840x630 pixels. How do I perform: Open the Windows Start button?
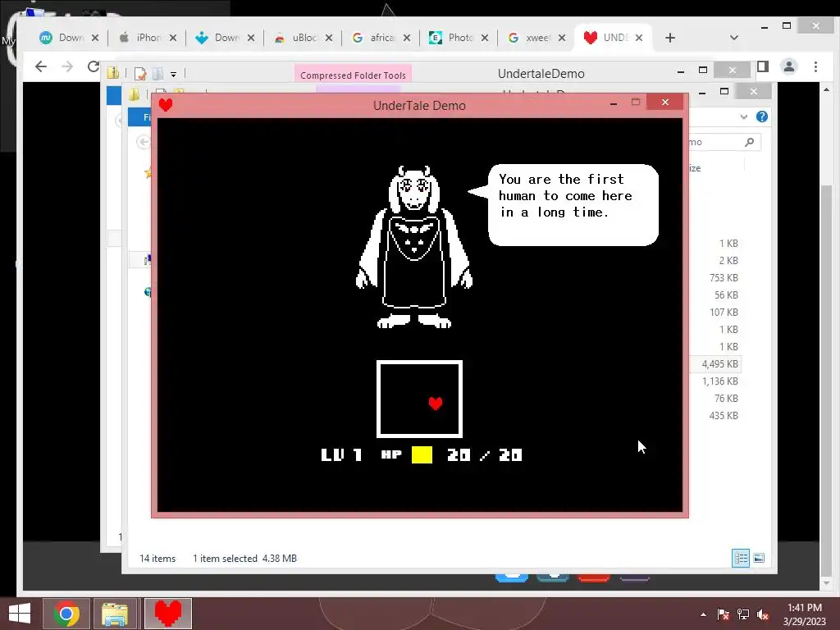[x=20, y=613]
